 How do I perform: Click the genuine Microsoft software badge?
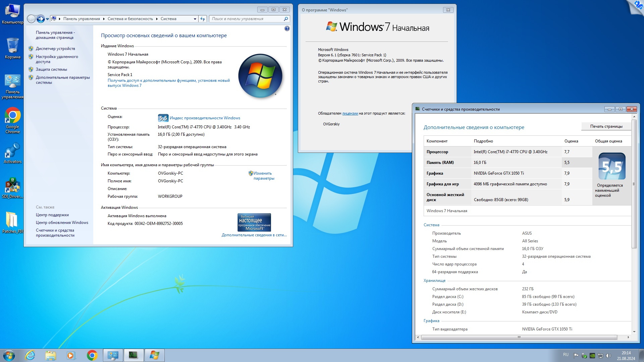point(254,222)
